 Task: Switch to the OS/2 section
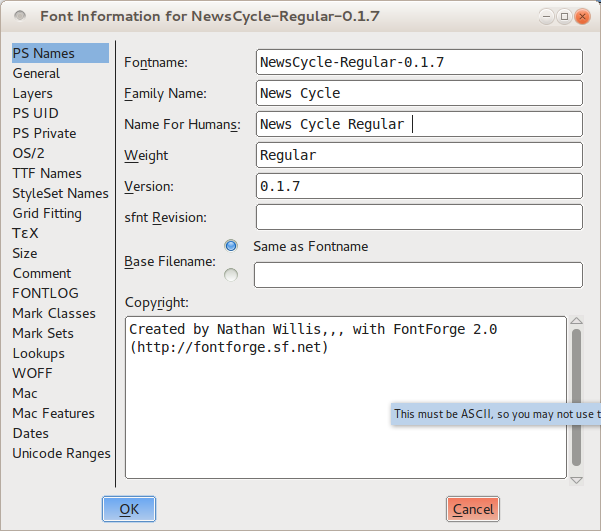[x=28, y=153]
